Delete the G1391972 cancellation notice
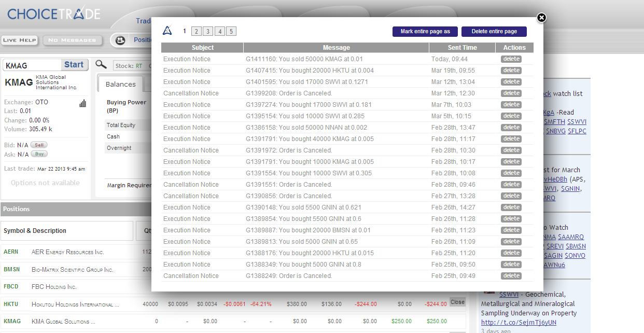644x333 pixels. 511,150
